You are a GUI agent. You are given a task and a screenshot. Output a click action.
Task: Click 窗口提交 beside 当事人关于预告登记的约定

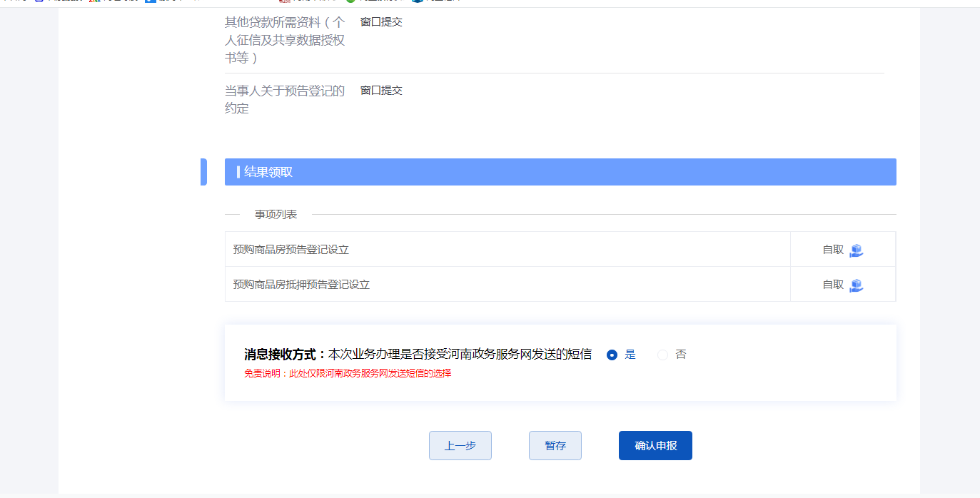tap(381, 91)
